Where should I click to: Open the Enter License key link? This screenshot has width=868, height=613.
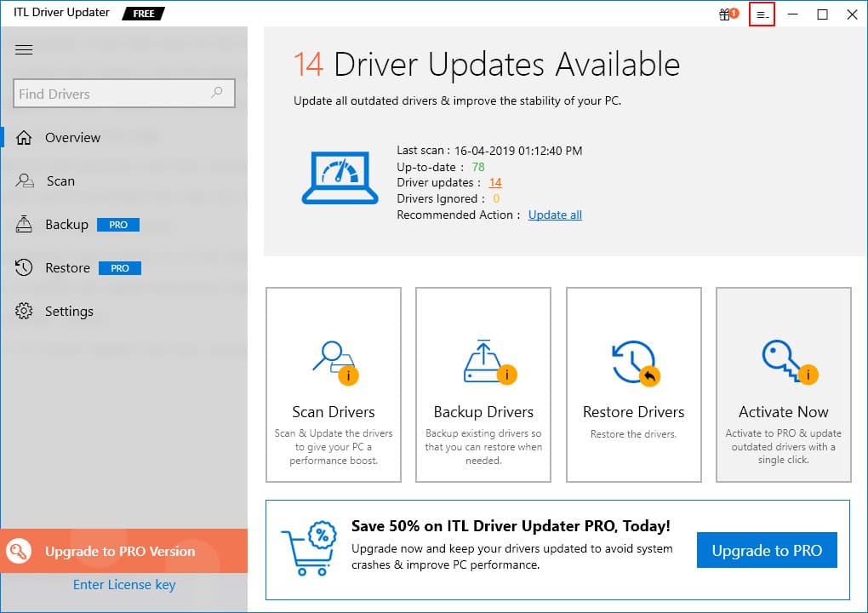point(124,585)
